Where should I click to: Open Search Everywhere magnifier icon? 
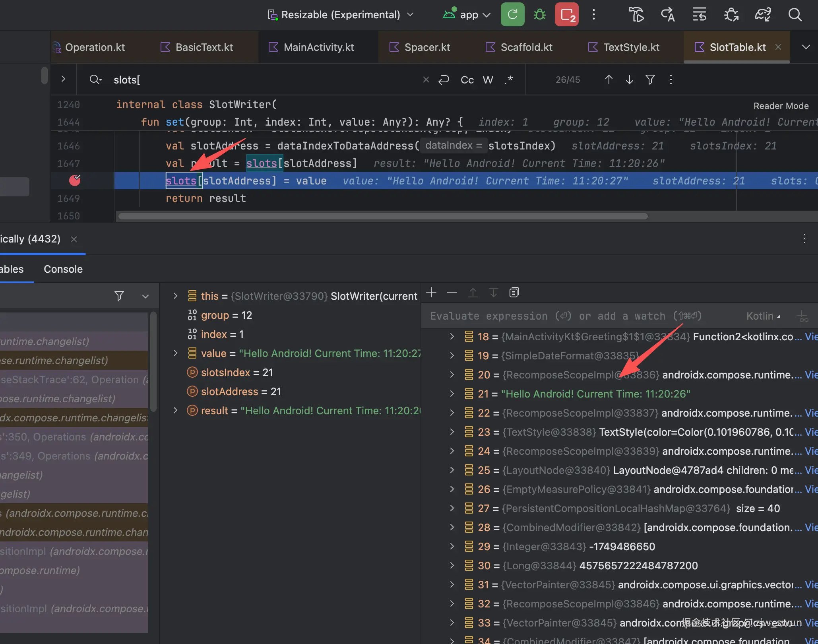tap(795, 15)
